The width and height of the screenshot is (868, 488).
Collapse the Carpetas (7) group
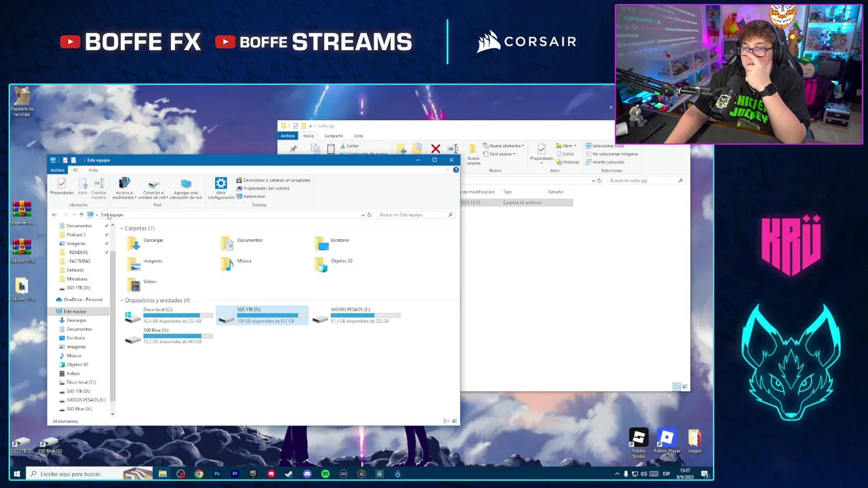[121, 228]
